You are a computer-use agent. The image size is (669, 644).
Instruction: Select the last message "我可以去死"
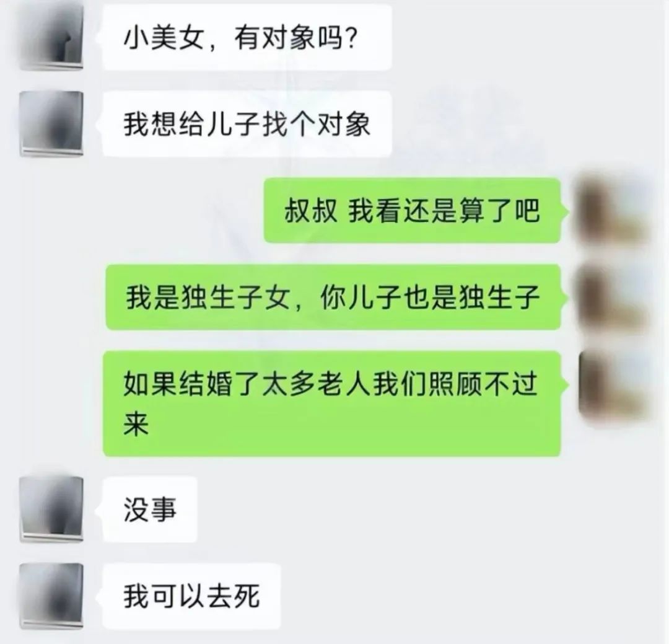191,596
